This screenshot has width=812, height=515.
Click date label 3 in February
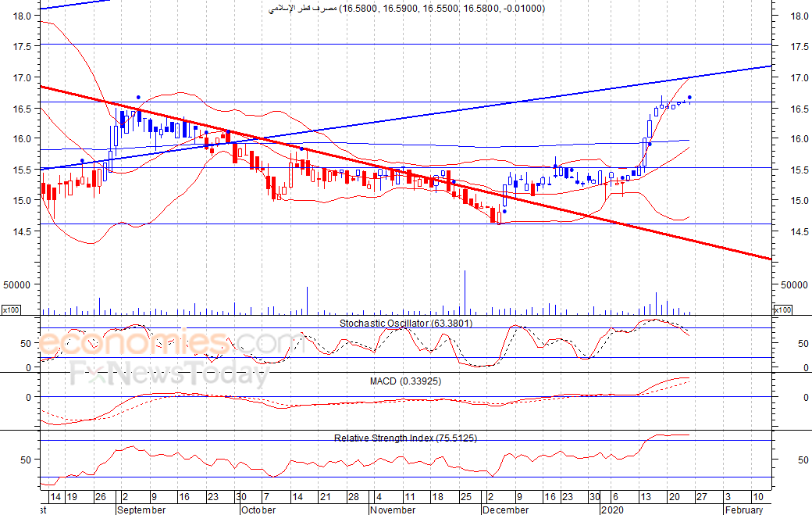(728, 497)
